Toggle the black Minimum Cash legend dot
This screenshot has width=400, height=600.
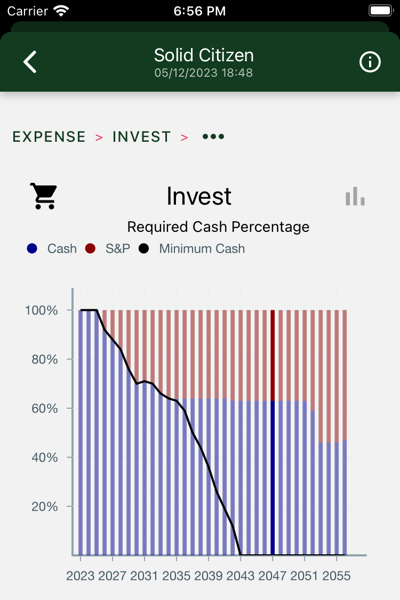[144, 249]
